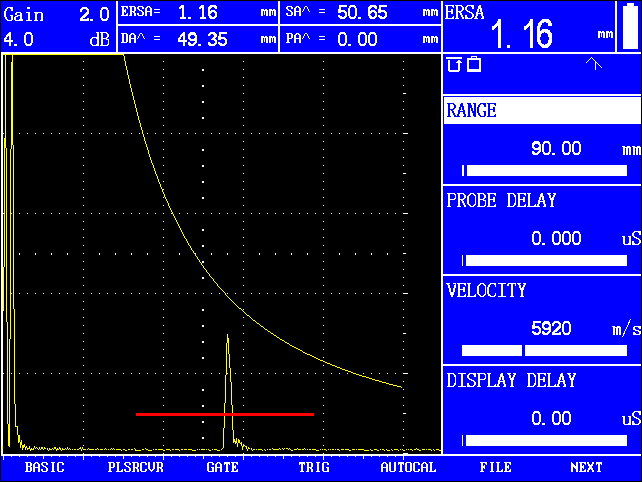Click the PROBE DELAY slider bar
Viewport: 642px width, 482px height.
click(x=544, y=261)
